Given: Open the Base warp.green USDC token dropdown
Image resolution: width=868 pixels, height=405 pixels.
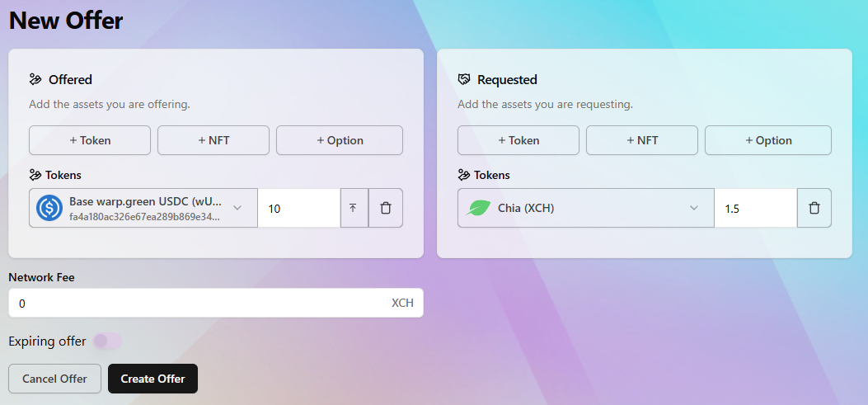Looking at the screenshot, I should coord(143,208).
